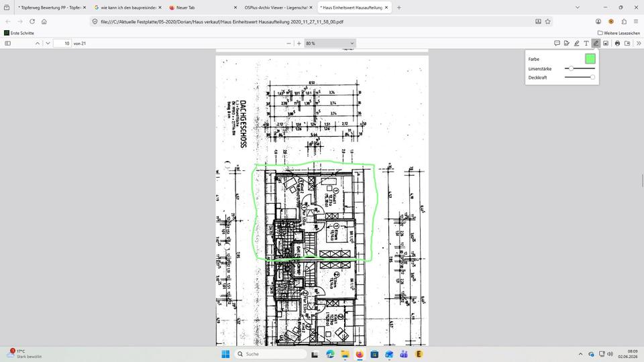Open a new browser tab
Screen dimensions: 644x362
pos(398,7)
